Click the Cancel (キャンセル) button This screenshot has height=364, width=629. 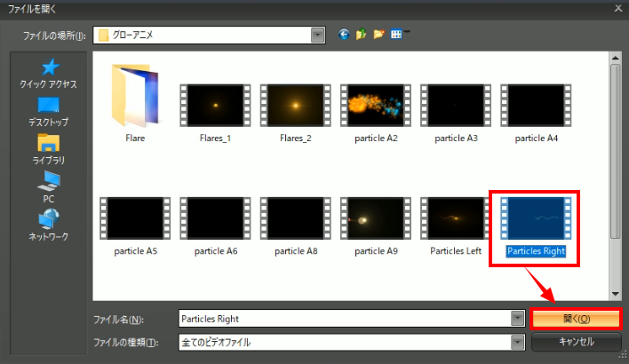tap(576, 342)
